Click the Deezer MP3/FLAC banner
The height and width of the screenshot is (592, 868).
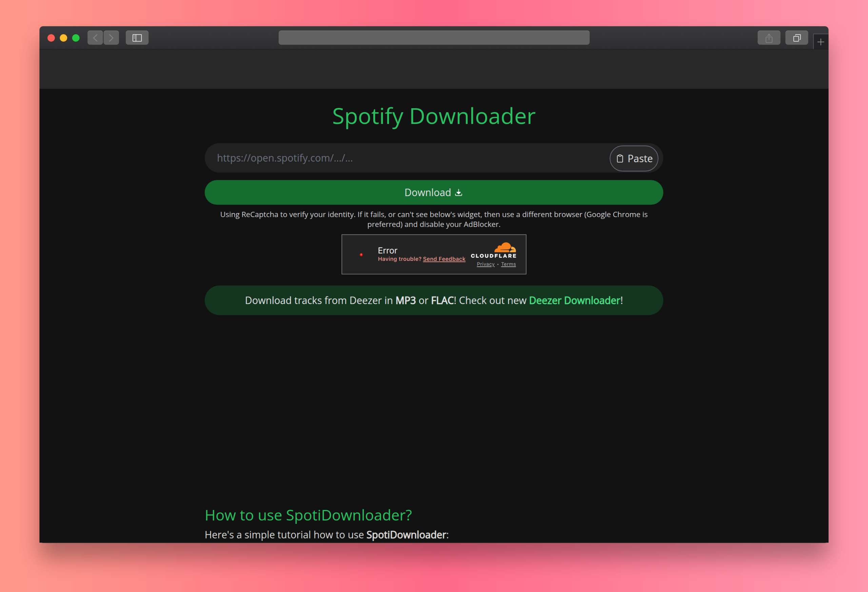[x=434, y=300]
